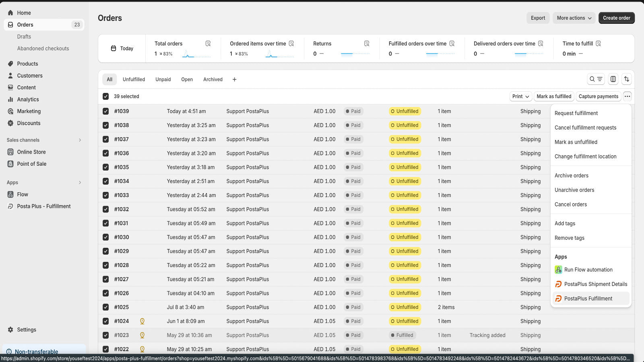Open the More actions dropdown

point(574,18)
